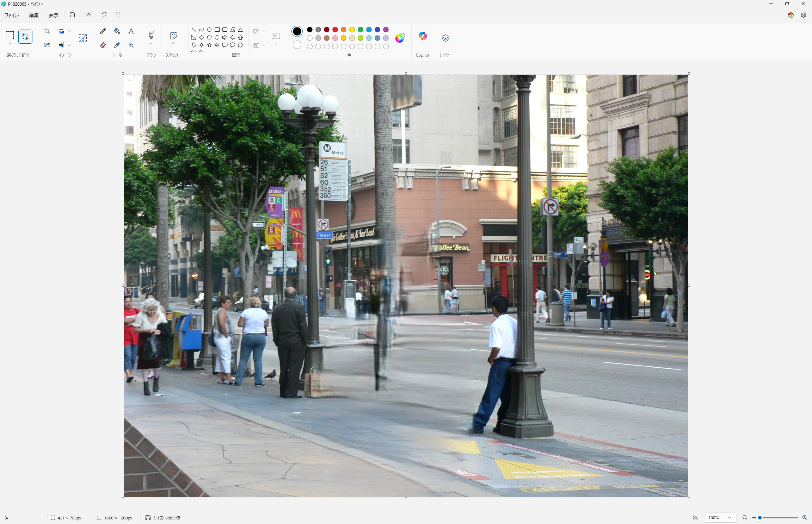Open the 表示 menu

coord(54,15)
